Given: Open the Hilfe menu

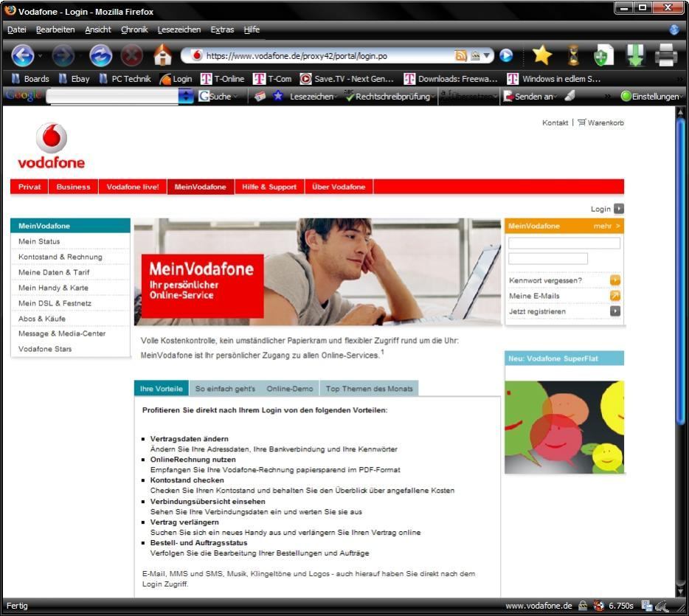Looking at the screenshot, I should click(x=252, y=30).
